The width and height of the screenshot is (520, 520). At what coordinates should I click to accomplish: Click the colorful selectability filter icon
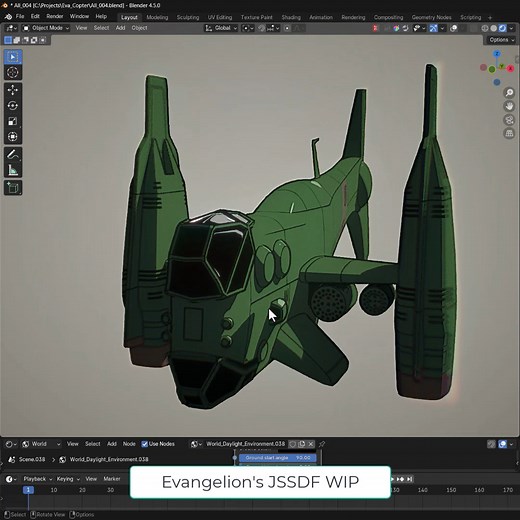tap(396, 28)
